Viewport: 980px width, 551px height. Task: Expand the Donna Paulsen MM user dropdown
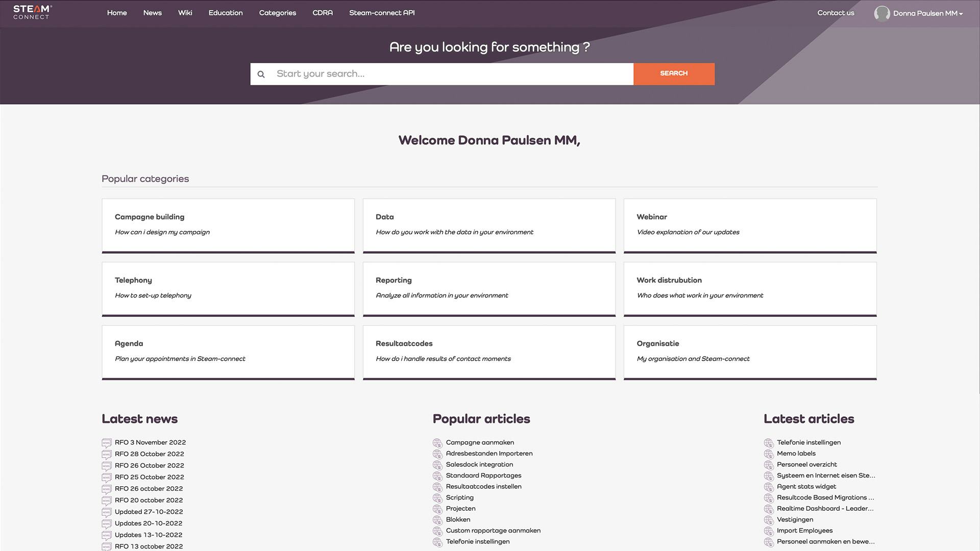tap(927, 14)
